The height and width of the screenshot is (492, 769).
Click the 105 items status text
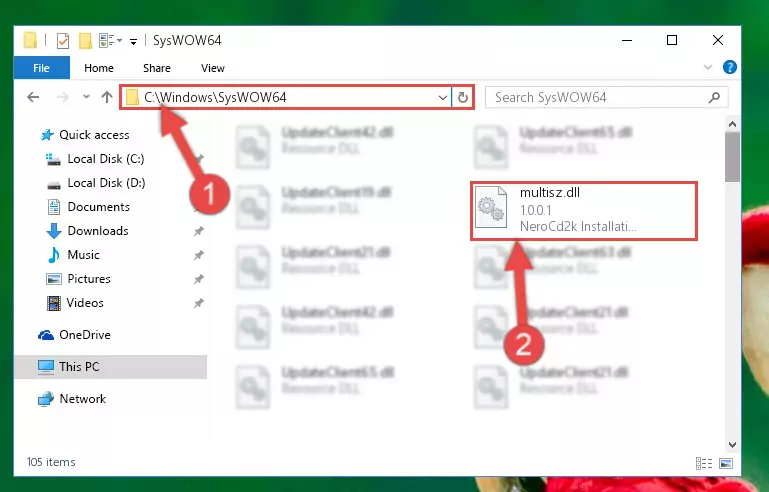[51, 462]
